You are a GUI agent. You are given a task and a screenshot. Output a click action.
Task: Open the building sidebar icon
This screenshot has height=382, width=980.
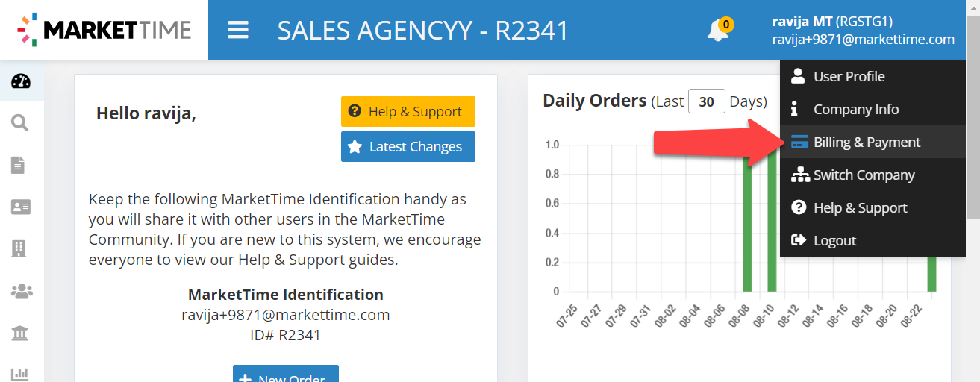point(19,249)
